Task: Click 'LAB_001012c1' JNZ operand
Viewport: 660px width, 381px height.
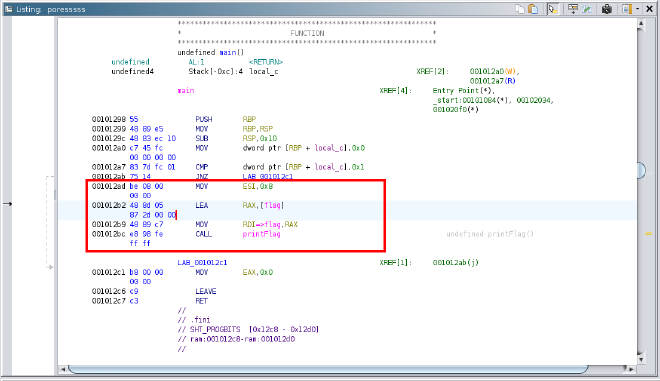Action: 268,176
